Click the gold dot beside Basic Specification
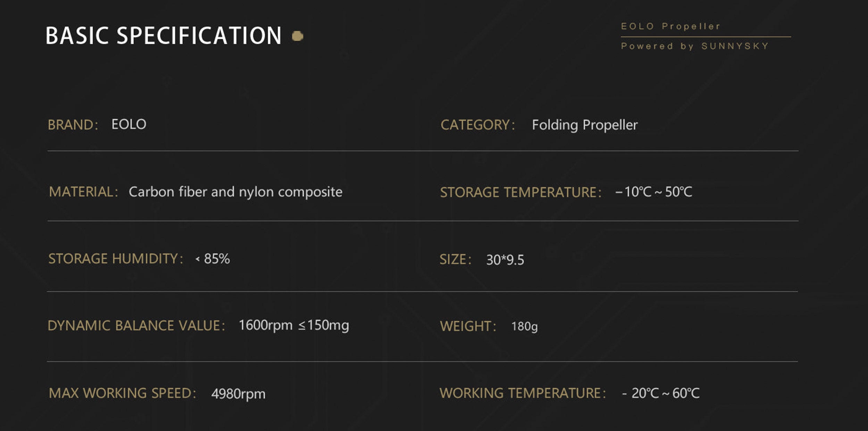Image resolution: width=868 pixels, height=431 pixels. tap(298, 36)
